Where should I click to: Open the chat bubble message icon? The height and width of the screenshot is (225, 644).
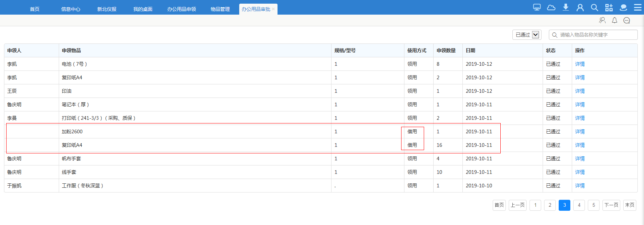(626, 20)
